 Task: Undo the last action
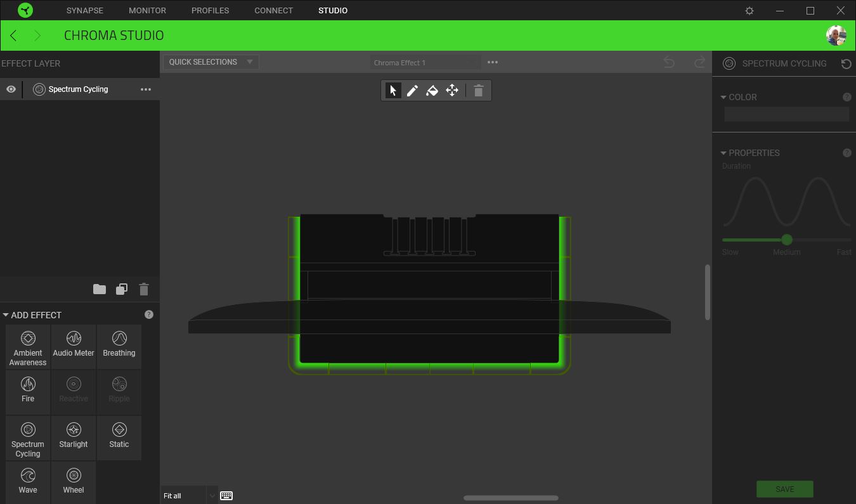pos(669,61)
